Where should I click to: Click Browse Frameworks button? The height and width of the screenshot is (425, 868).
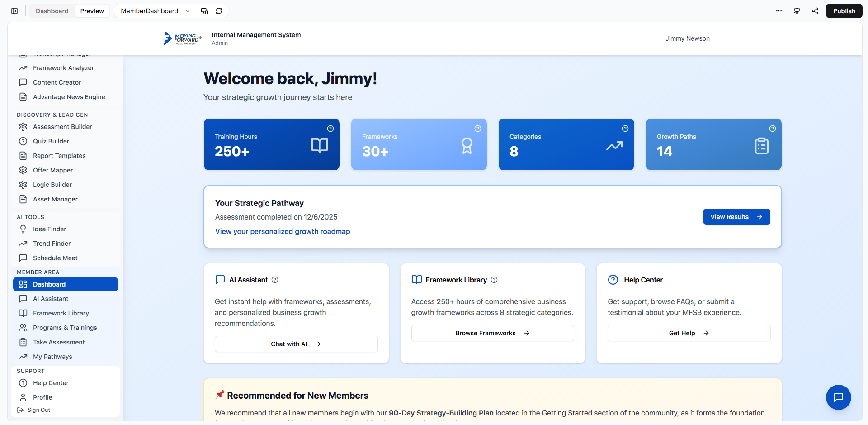point(492,333)
